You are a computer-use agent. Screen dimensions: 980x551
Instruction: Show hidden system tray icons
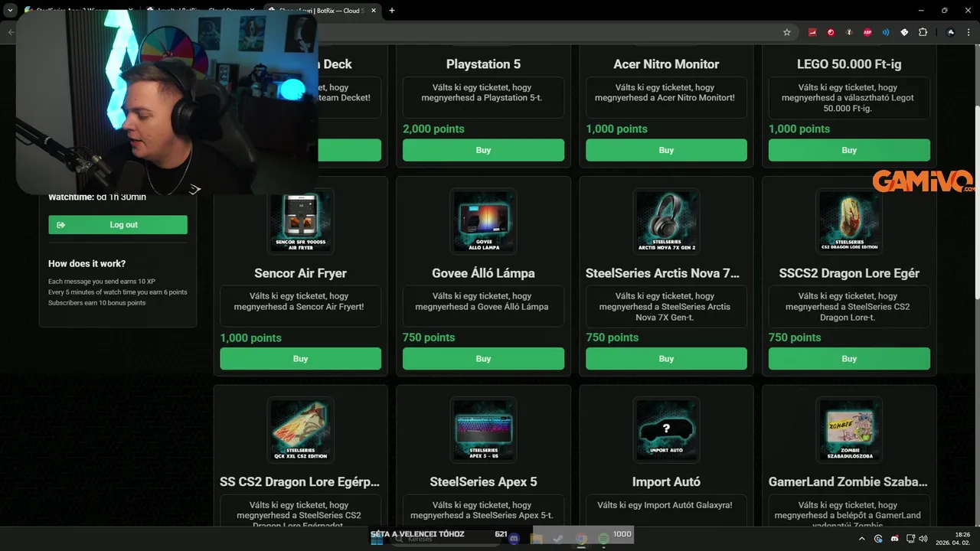(862, 539)
